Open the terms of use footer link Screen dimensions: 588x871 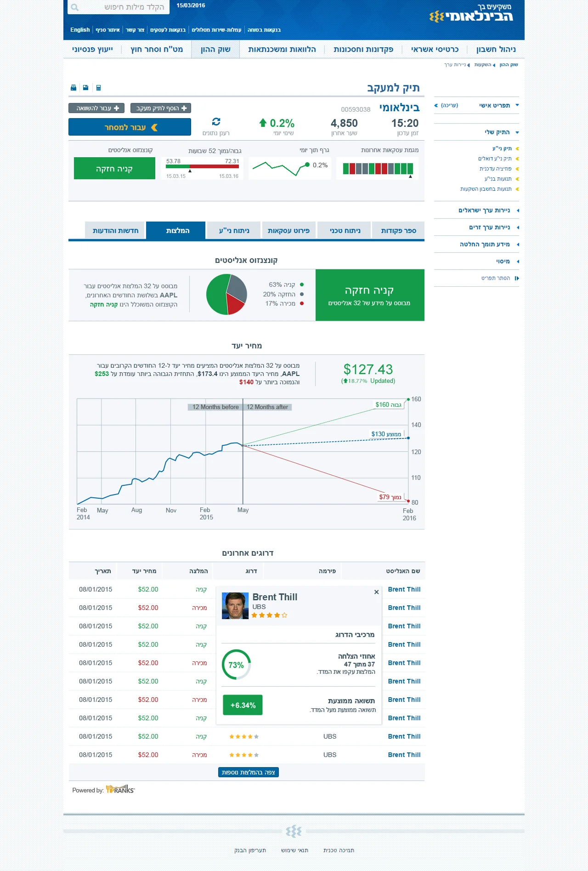click(x=294, y=850)
